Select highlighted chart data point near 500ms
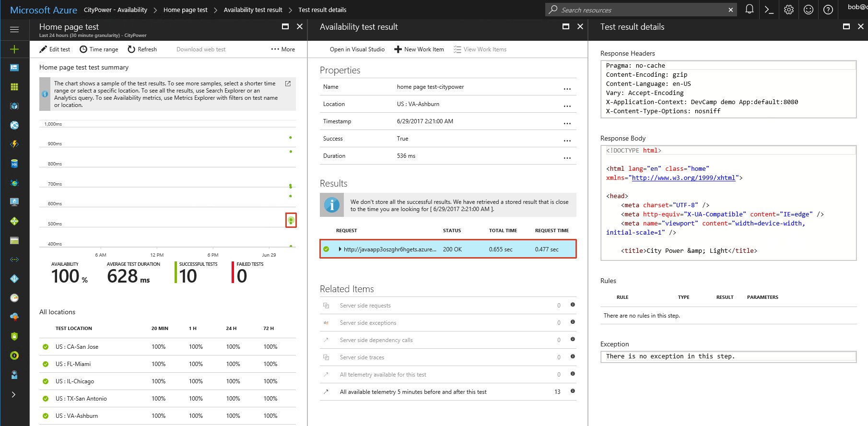 point(291,220)
